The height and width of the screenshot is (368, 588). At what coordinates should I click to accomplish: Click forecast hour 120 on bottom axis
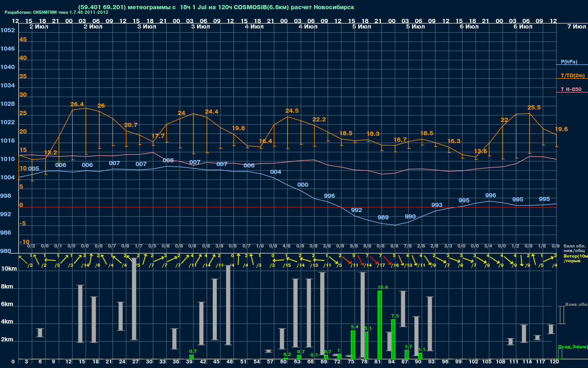click(x=554, y=362)
